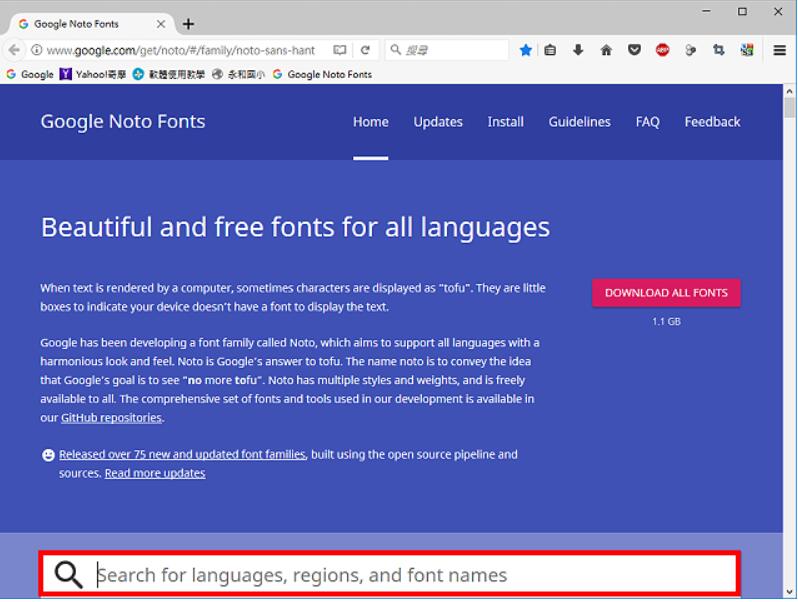The width and height of the screenshot is (798, 602).
Task: Toggle reader view icon in address bar
Action: coord(339,50)
